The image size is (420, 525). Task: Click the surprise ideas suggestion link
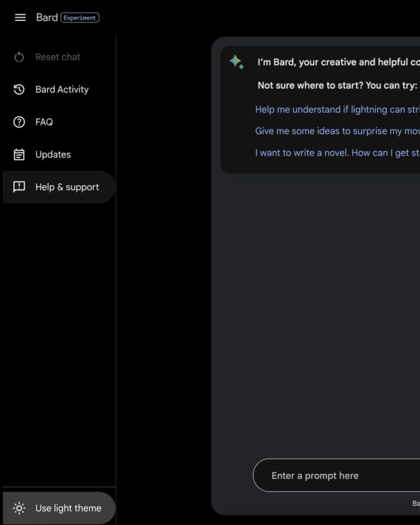[337, 131]
